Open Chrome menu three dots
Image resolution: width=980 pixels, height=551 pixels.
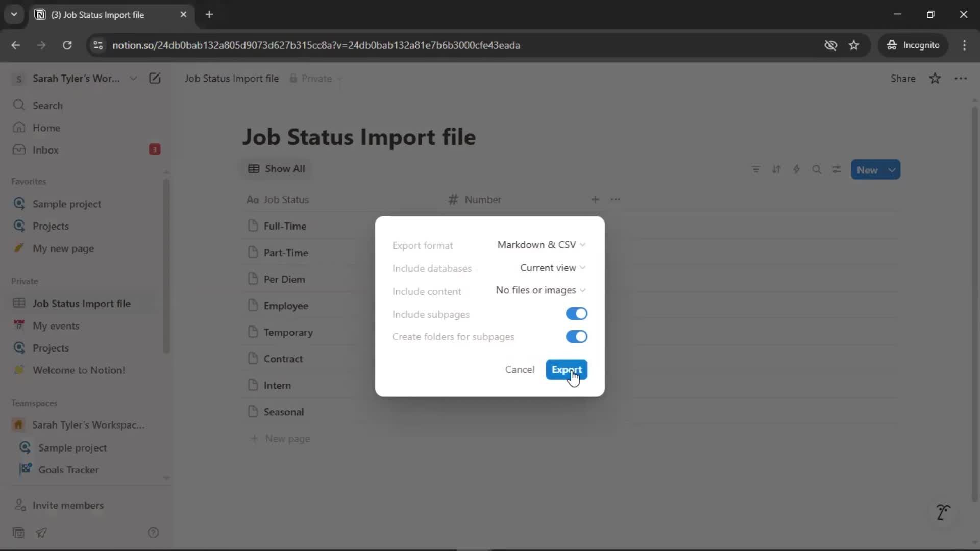(964, 45)
